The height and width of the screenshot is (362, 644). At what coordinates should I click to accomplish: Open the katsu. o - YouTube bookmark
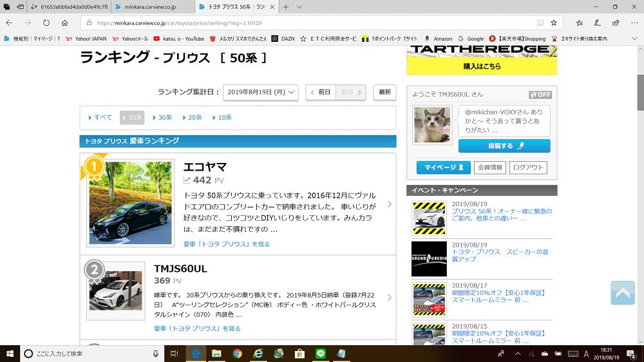[178, 39]
